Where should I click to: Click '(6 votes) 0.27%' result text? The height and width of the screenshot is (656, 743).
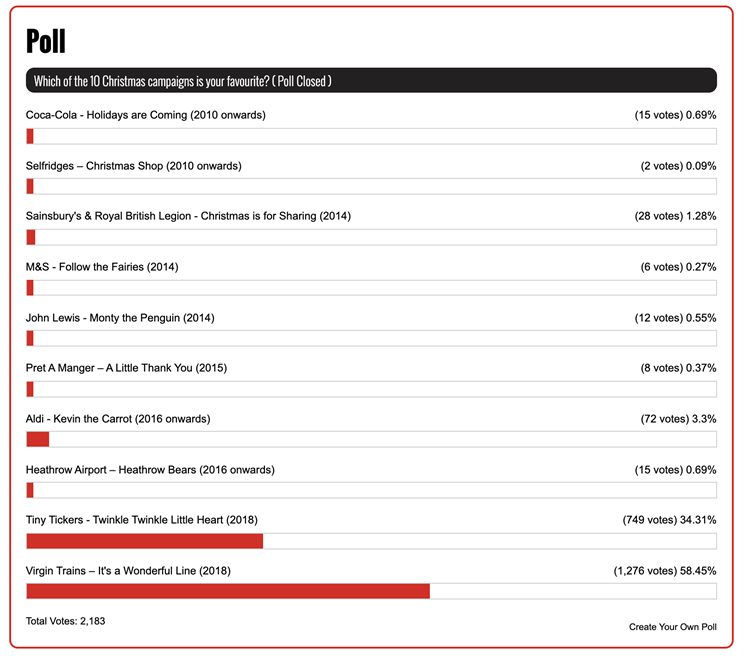(678, 267)
